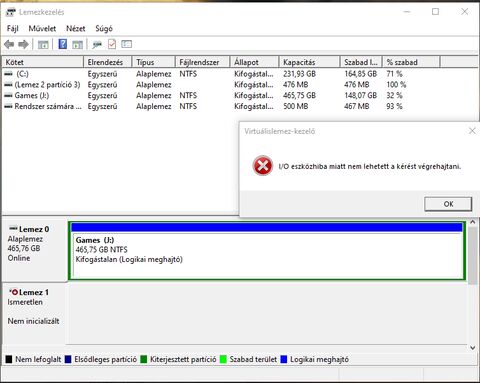Click the Szabad terület light green swatch

pos(223,359)
